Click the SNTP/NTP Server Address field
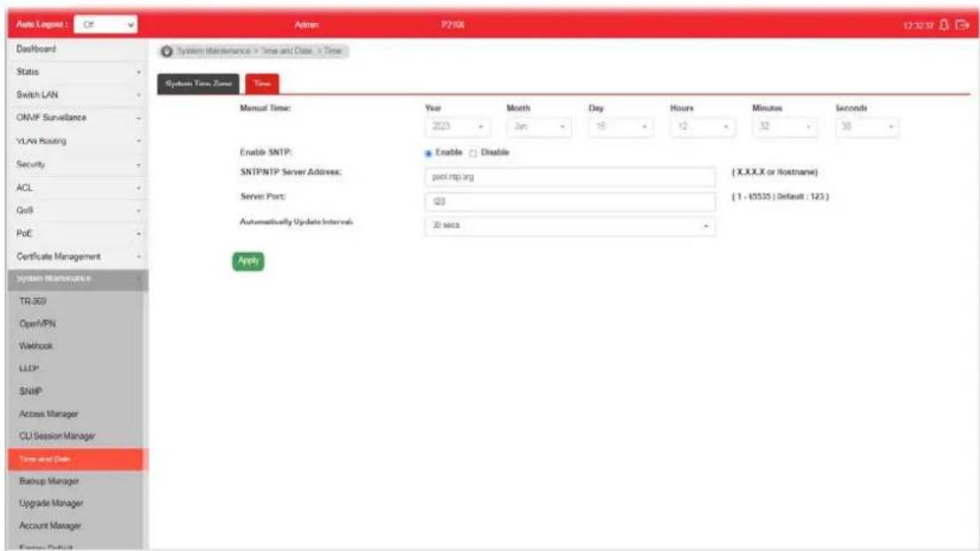Image resolution: width=980 pixels, height=551 pixels. 570,177
